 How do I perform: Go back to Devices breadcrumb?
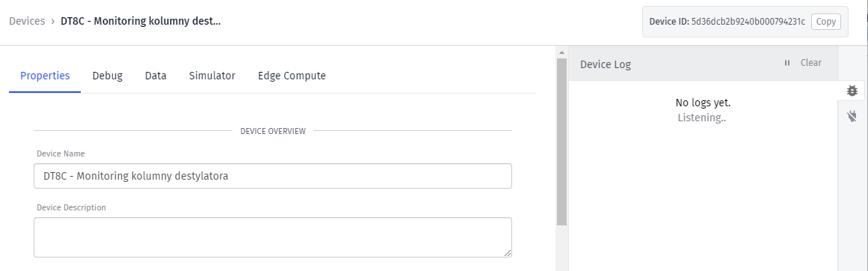27,22
